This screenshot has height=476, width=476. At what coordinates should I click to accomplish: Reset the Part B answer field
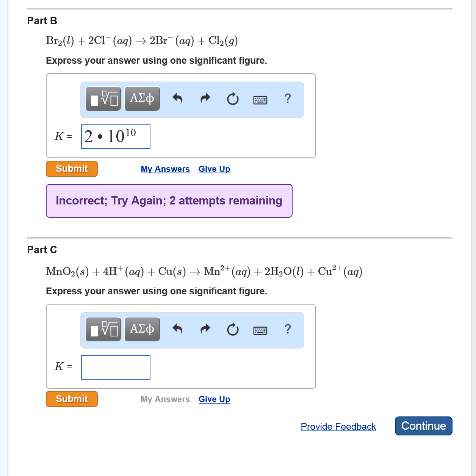(233, 99)
